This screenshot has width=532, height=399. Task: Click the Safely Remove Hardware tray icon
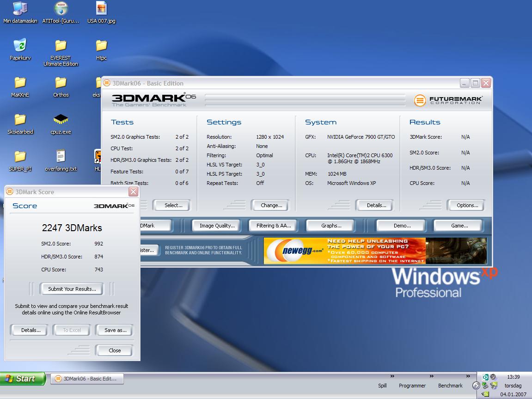[485, 385]
